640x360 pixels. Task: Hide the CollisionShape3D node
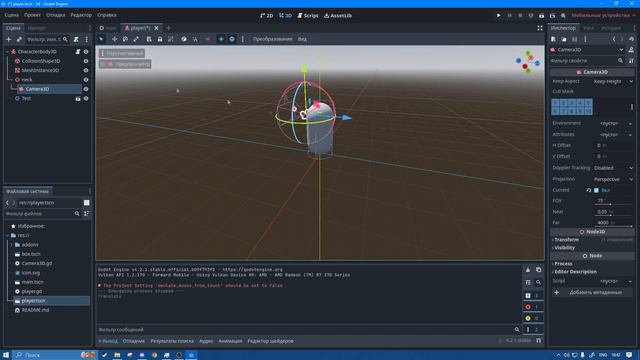click(x=86, y=61)
